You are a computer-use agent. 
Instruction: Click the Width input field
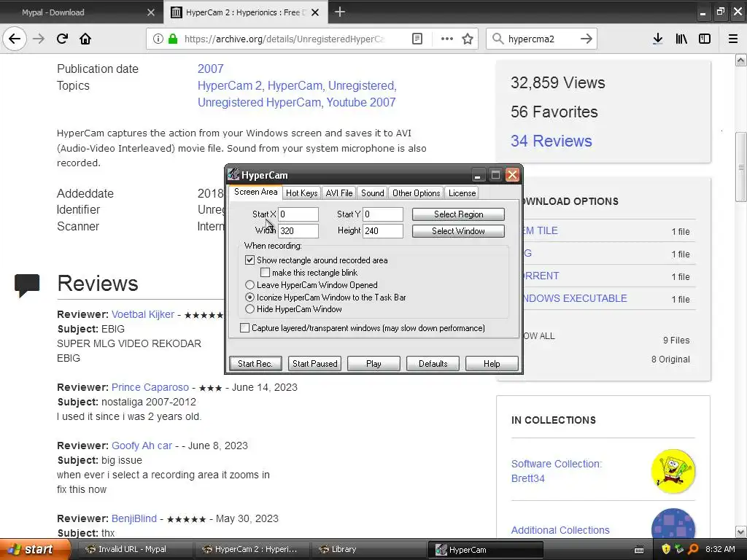coord(298,231)
